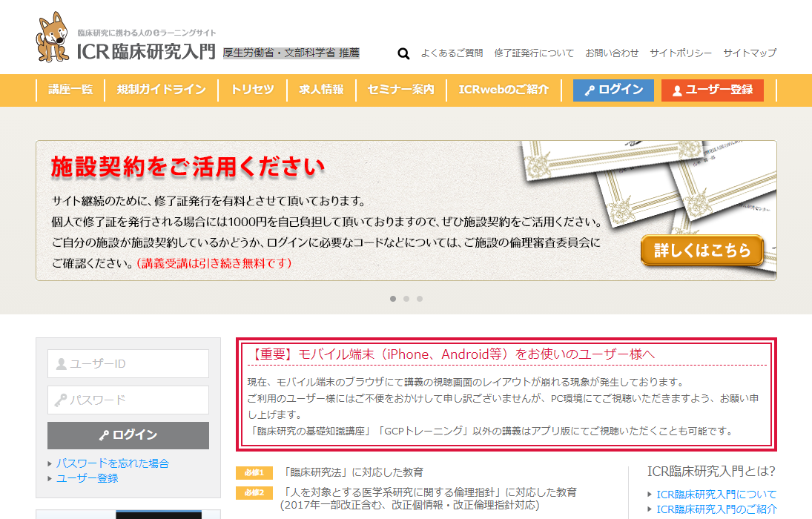812x519 pixels.
Task: Click the 【重要】モバイル端末 notice heading
Action: [451, 354]
